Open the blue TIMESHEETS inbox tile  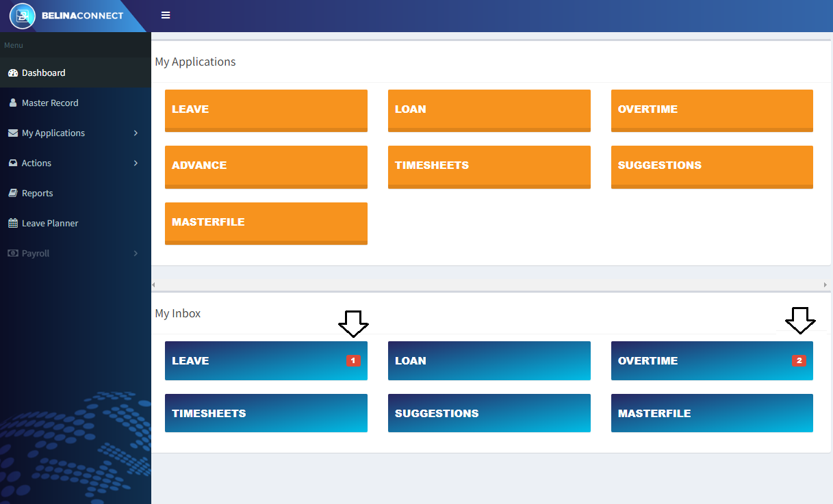coord(266,413)
